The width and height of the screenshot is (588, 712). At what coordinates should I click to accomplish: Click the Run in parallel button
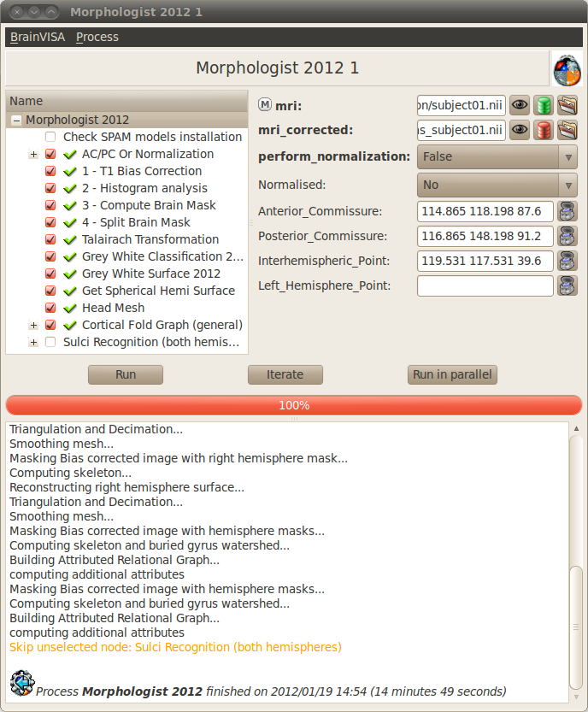[x=453, y=374]
